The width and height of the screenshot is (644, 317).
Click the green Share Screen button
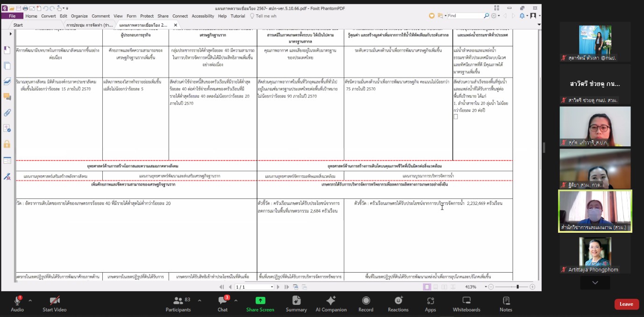[260, 304]
